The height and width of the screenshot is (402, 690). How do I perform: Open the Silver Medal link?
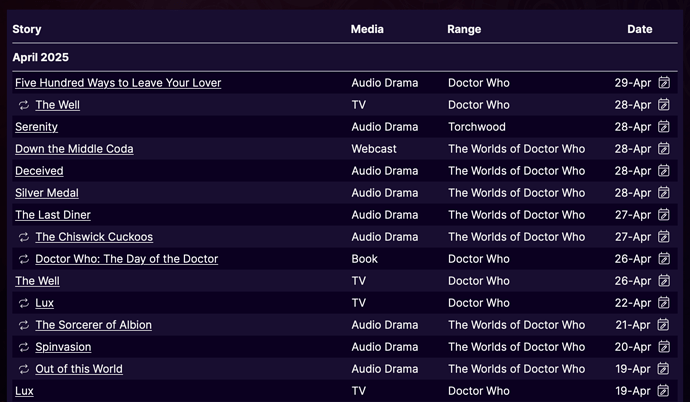47,193
